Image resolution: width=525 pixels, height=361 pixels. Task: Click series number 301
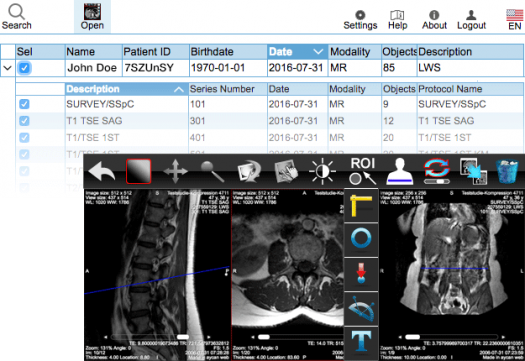(198, 121)
